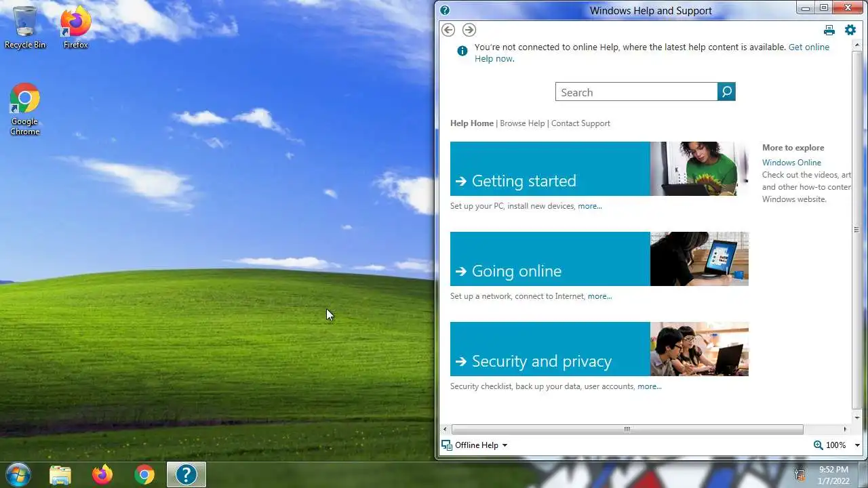Click the search magnifier button
The width and height of the screenshot is (868, 488).
click(x=726, y=91)
